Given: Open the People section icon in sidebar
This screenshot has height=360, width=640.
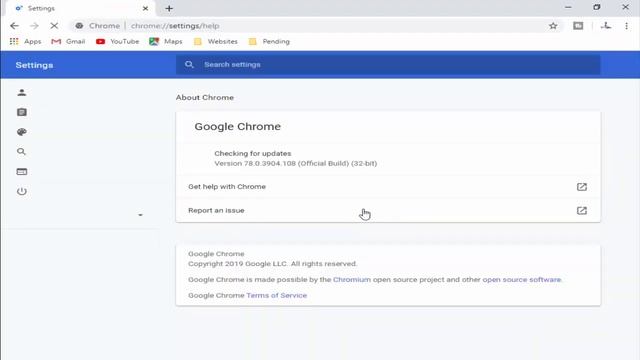Looking at the screenshot, I should pyautogui.click(x=22, y=93).
